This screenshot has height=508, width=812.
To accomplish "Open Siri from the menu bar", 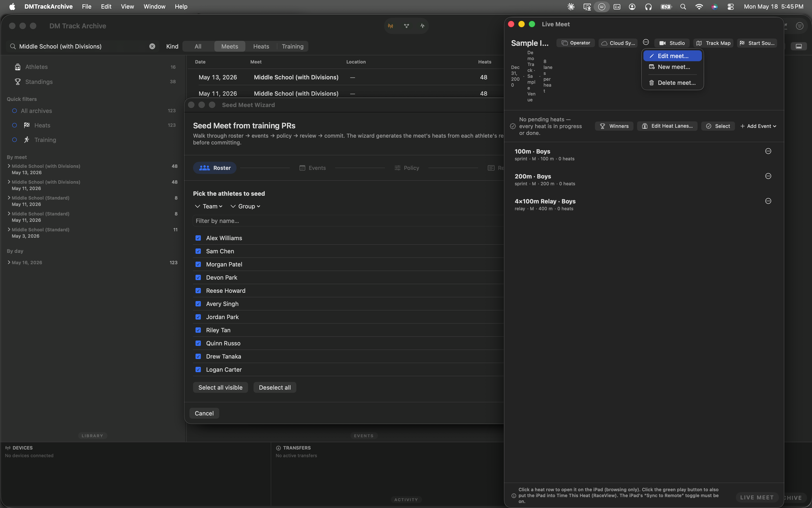I will click(715, 7).
